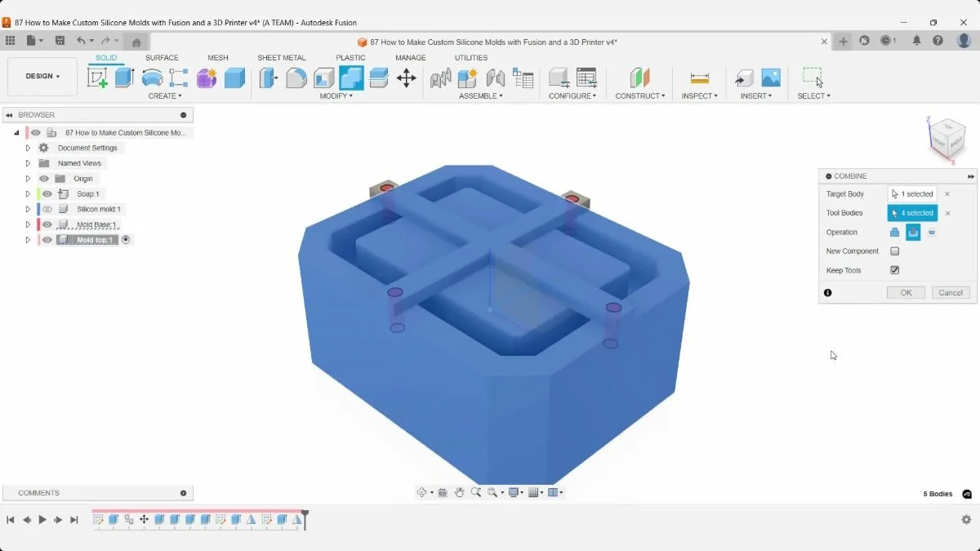Expand the Soap:1 node

tap(28, 194)
